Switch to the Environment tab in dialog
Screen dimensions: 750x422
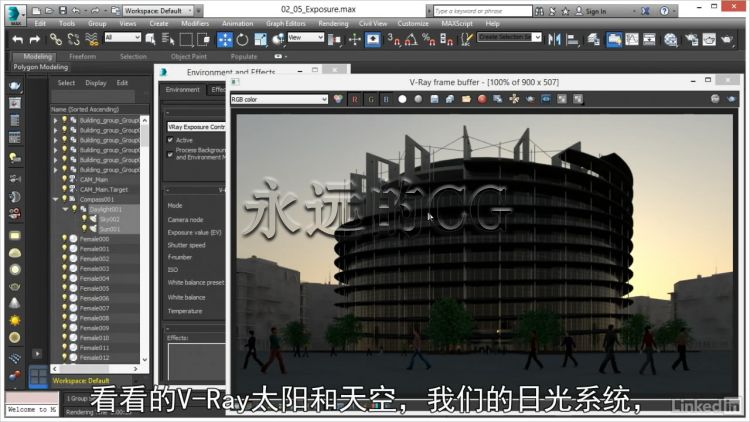(x=182, y=89)
